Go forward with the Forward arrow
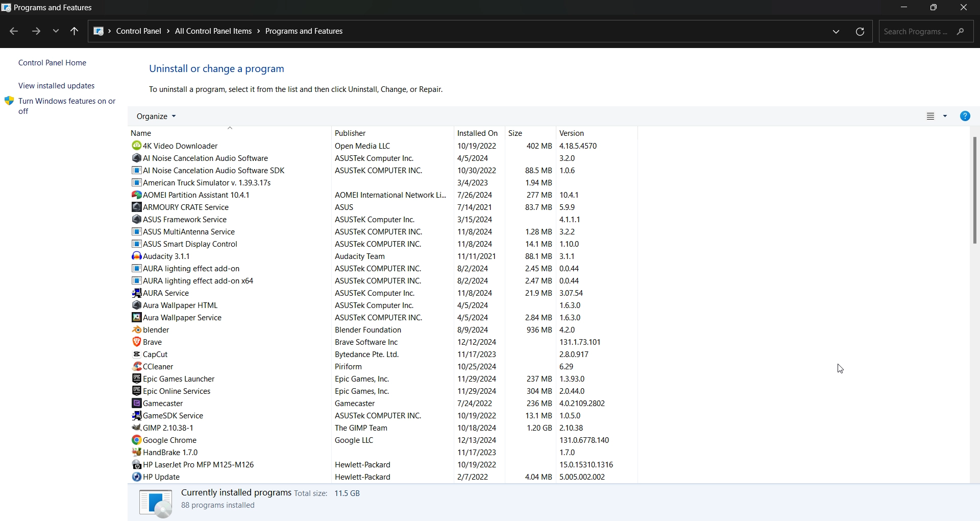Screen dimensions: 980x521 [x=36, y=32]
